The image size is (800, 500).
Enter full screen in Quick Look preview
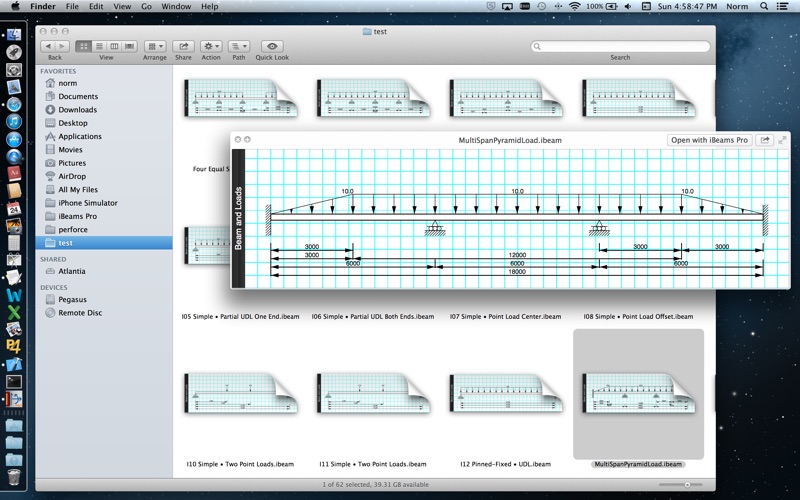click(782, 140)
